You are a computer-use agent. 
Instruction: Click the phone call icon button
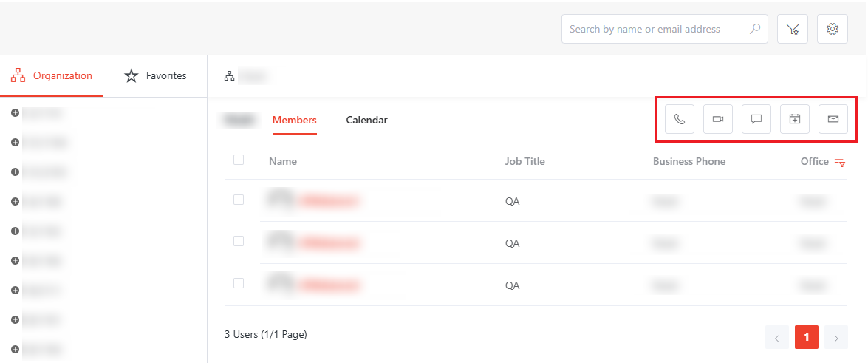coord(680,119)
